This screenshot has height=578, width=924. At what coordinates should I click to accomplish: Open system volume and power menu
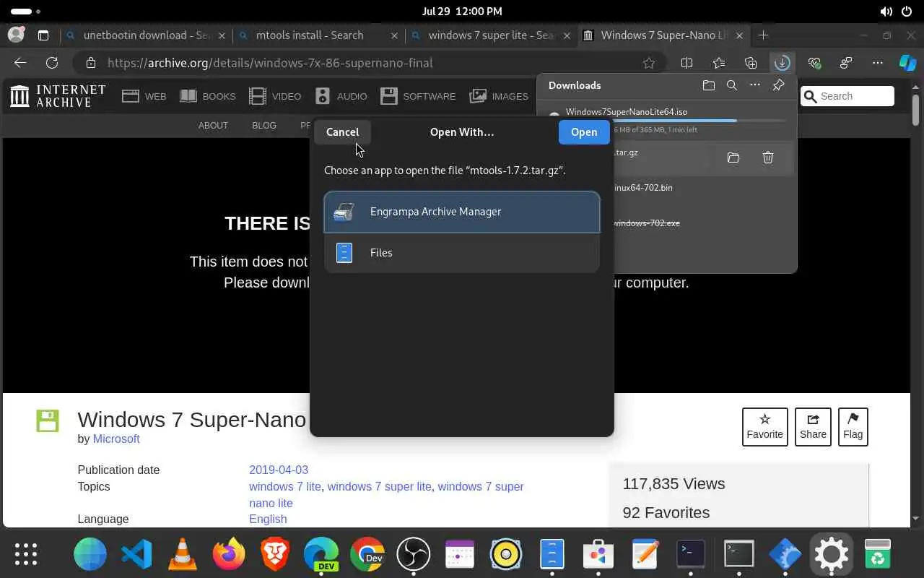(897, 12)
